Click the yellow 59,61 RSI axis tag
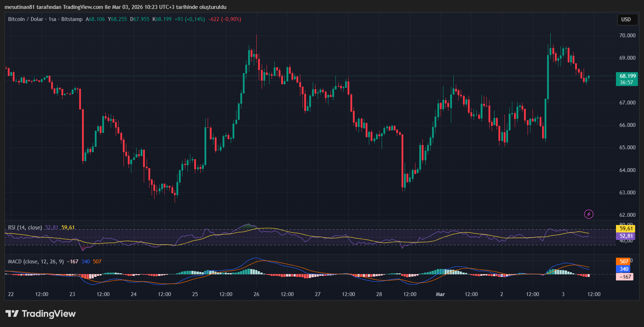Viewport: 644px width, 327px height. click(626, 229)
